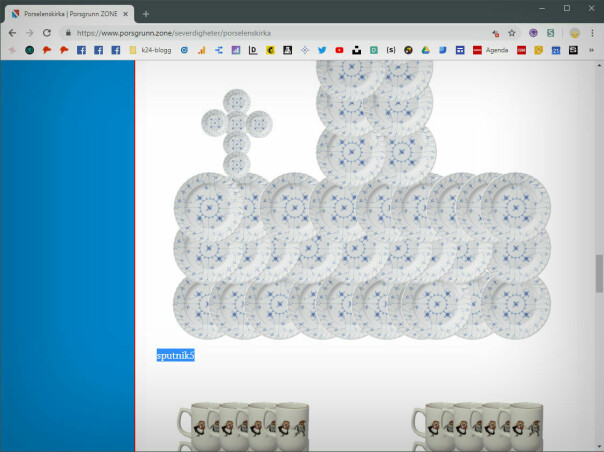Image resolution: width=604 pixels, height=452 pixels.
Task: Open the black S bookmark icon
Action: [x=573, y=50]
